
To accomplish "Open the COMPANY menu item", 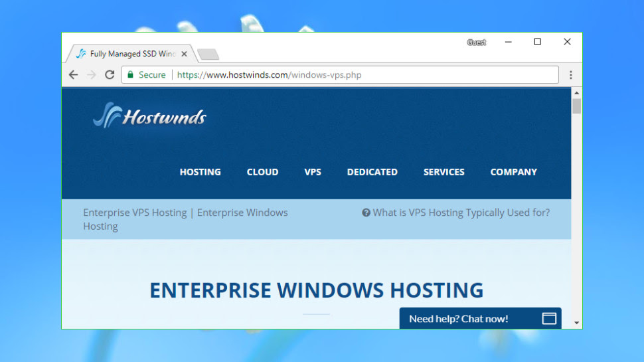I will [x=513, y=172].
